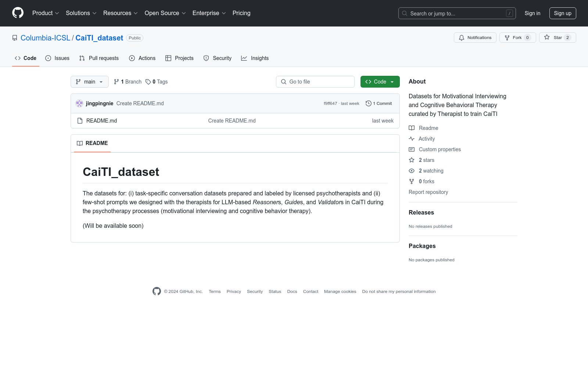Viewport: 588px width, 368px height.
Task: Expand the Product menu
Action: click(x=46, y=13)
